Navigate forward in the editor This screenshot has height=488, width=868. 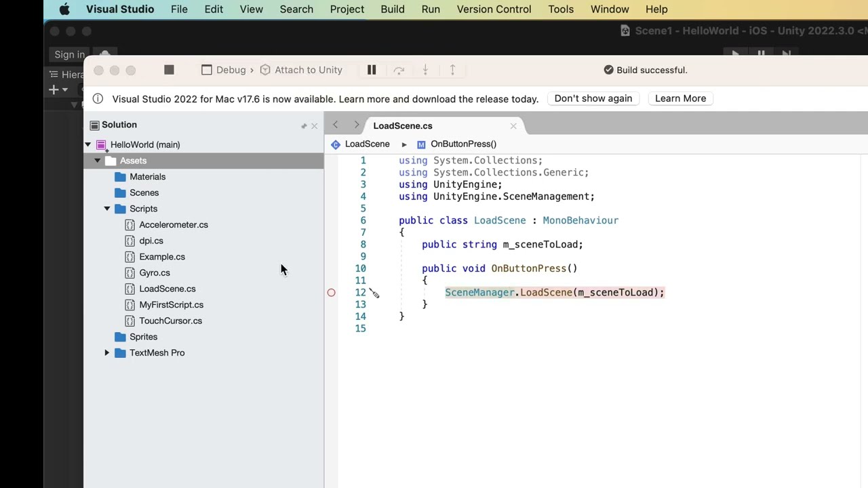[x=357, y=125]
